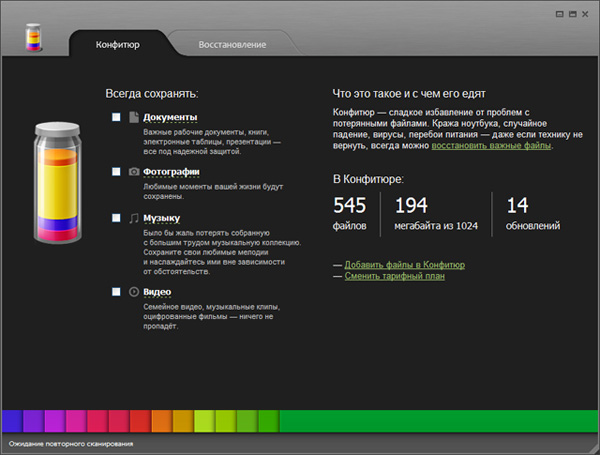Screen dimensions: 600x455
Task: Switch to the Восстановление tab
Action: (232, 44)
